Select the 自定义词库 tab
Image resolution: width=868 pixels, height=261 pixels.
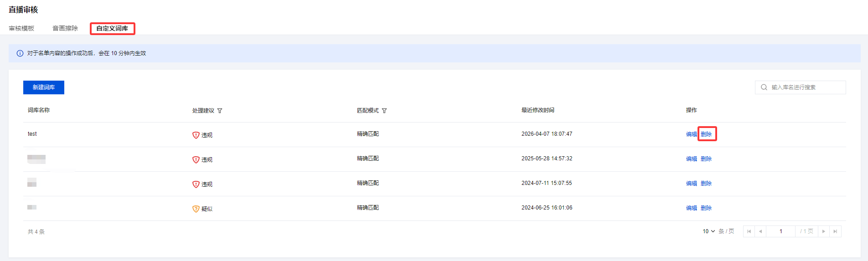pyautogui.click(x=112, y=28)
